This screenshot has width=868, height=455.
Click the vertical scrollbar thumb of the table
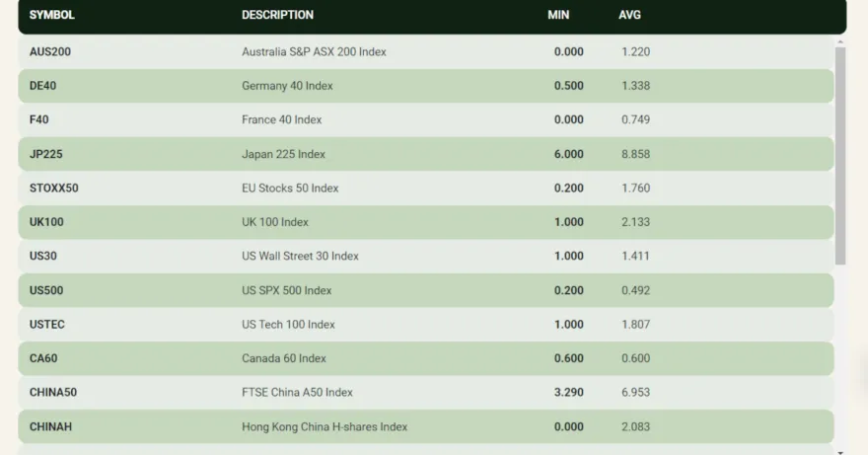840,155
